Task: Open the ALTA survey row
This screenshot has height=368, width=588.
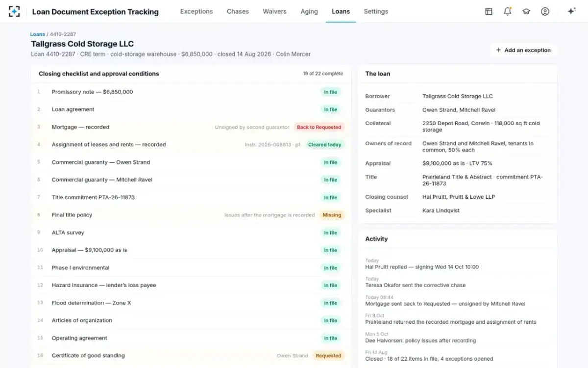Action: click(x=191, y=233)
